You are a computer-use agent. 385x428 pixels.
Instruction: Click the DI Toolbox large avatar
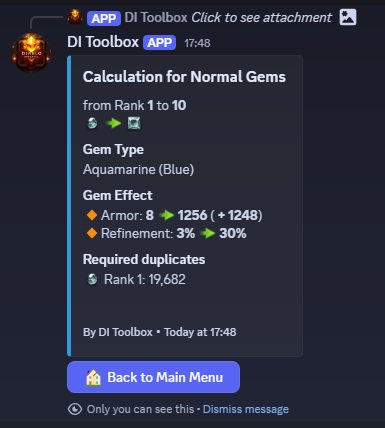[x=31, y=53]
